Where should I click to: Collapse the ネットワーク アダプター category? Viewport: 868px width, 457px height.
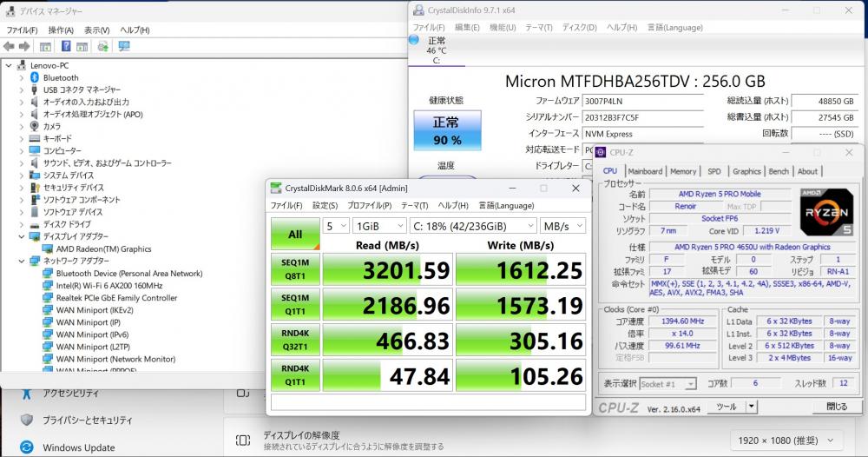click(22, 261)
